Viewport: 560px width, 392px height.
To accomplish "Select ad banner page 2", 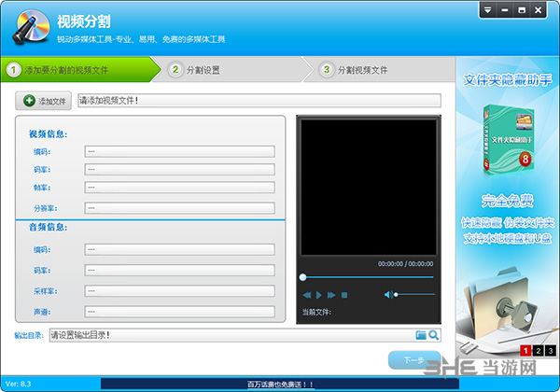I will pos(538,351).
